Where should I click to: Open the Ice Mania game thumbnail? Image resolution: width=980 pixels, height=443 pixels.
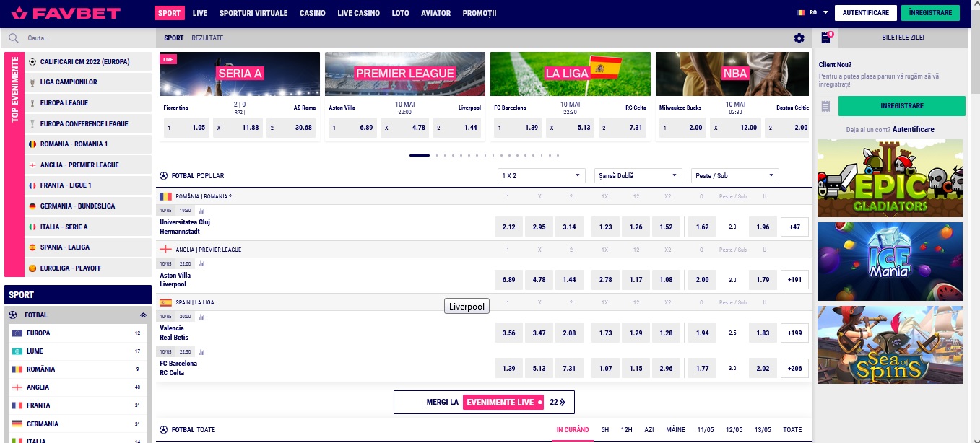[890, 261]
